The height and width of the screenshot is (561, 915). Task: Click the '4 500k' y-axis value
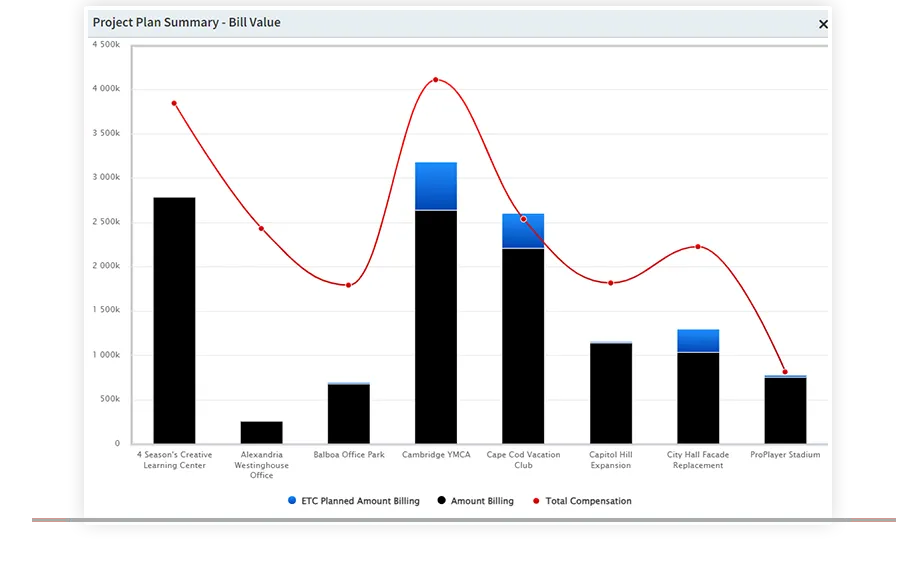[x=106, y=44]
